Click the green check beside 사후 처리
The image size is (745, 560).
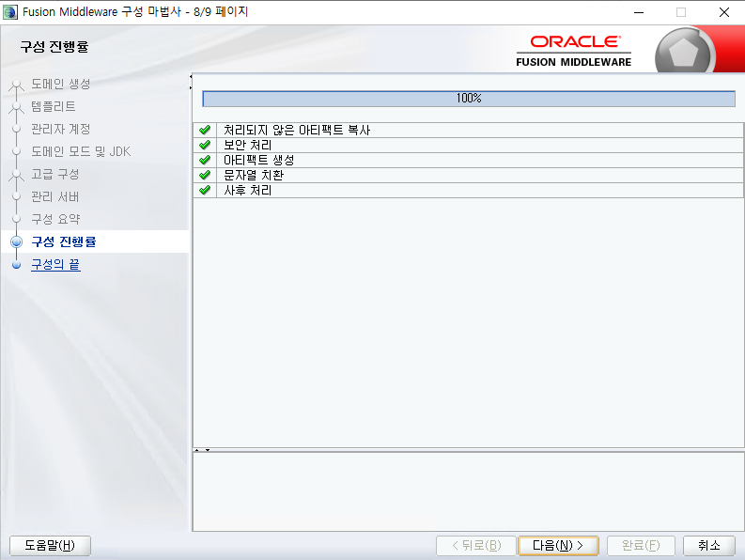click(205, 190)
